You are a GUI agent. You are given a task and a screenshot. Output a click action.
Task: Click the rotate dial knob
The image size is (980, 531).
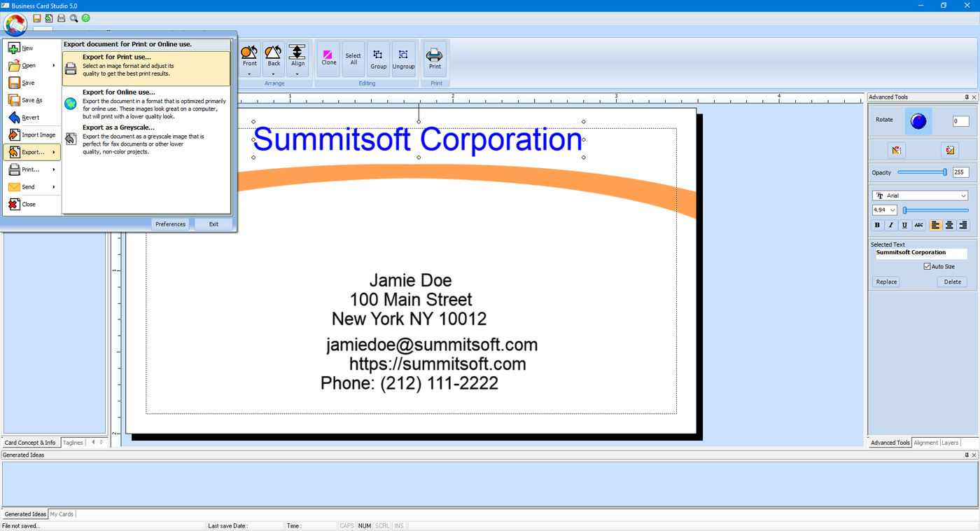(918, 121)
